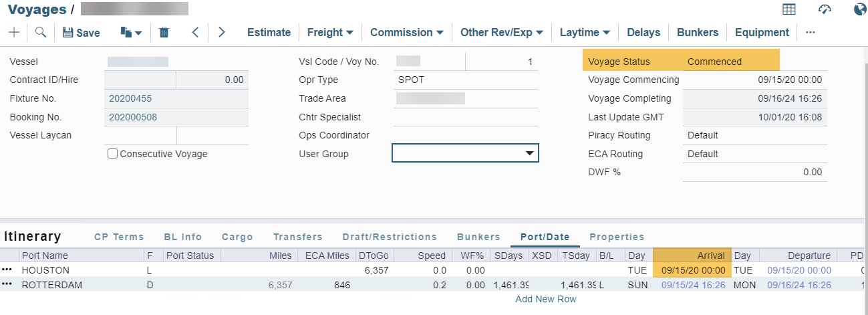Screen dimensions: 868x315
Task: Click the magnifying glass search icon
Action: point(41,32)
